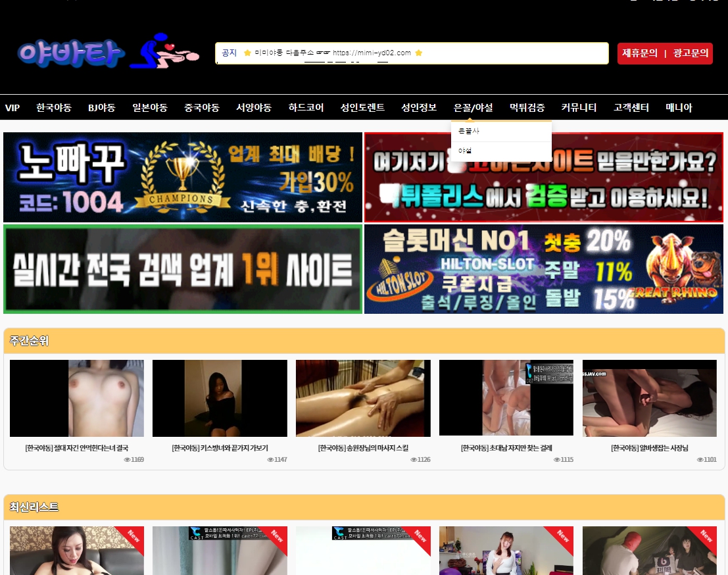The image size is (728, 575).
Task: Open the mimi-yd02.com notice link
Action: coord(372,53)
